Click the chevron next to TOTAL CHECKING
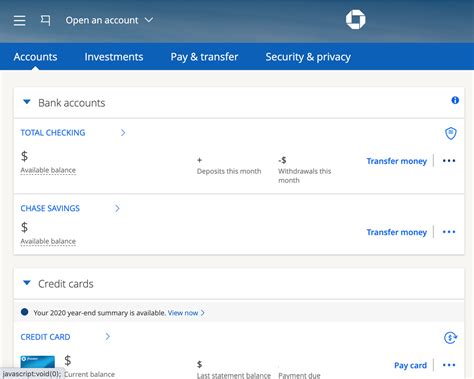The width and height of the screenshot is (474, 379). coord(123,133)
